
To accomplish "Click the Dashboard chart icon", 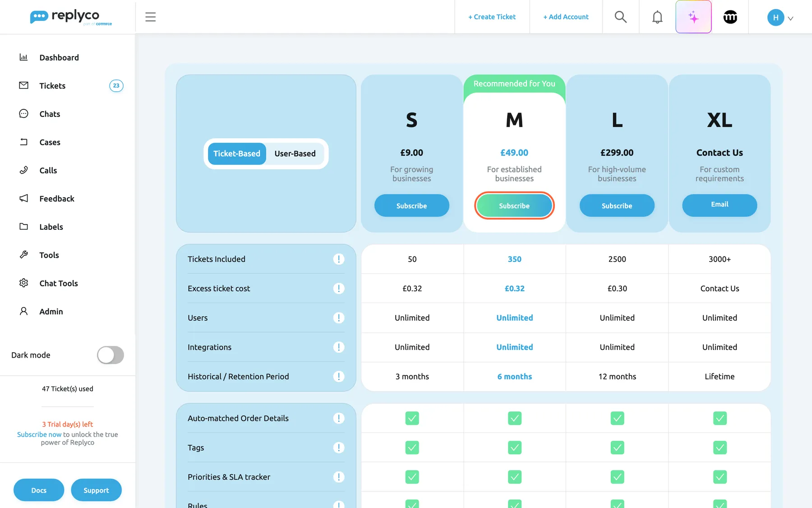I will point(23,57).
